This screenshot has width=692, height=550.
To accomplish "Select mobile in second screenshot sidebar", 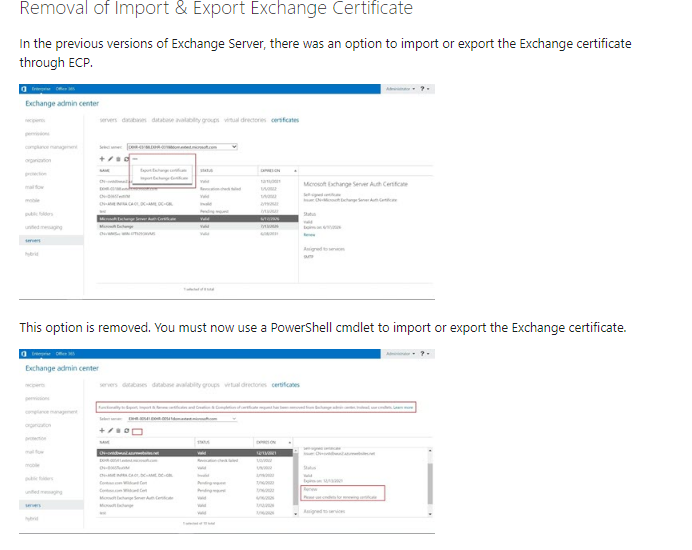I will 32,465.
